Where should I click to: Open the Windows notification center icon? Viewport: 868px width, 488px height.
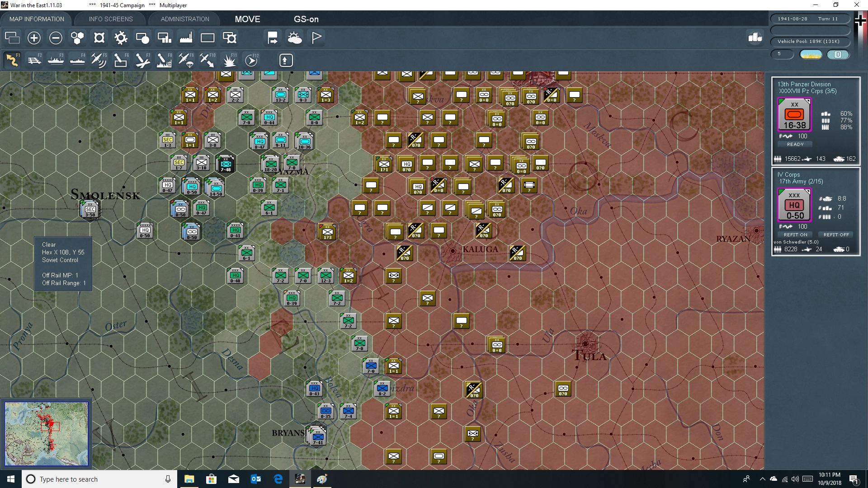[854, 479]
